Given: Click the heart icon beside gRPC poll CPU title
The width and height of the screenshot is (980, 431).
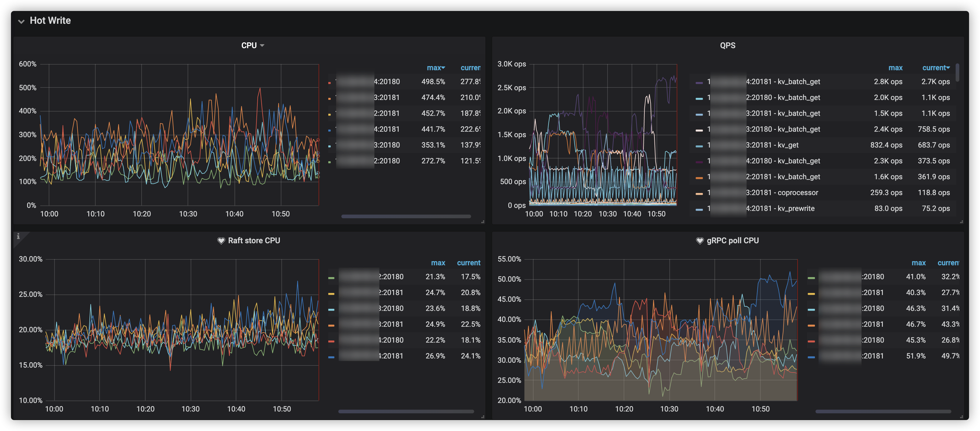Looking at the screenshot, I should (700, 240).
